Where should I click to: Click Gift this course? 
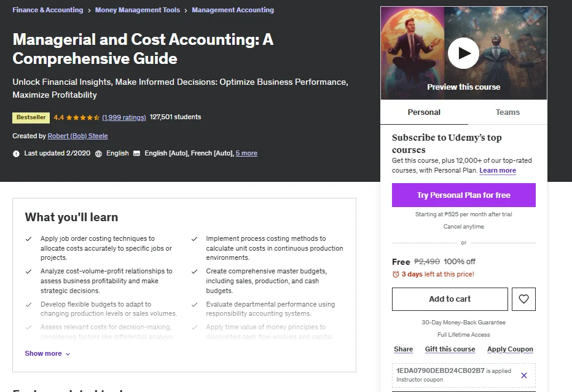click(450, 349)
